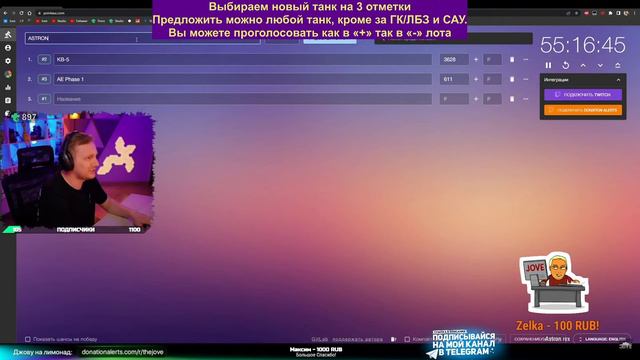
Task: Add extra amount to KB-5 lot
Action: [476, 60]
